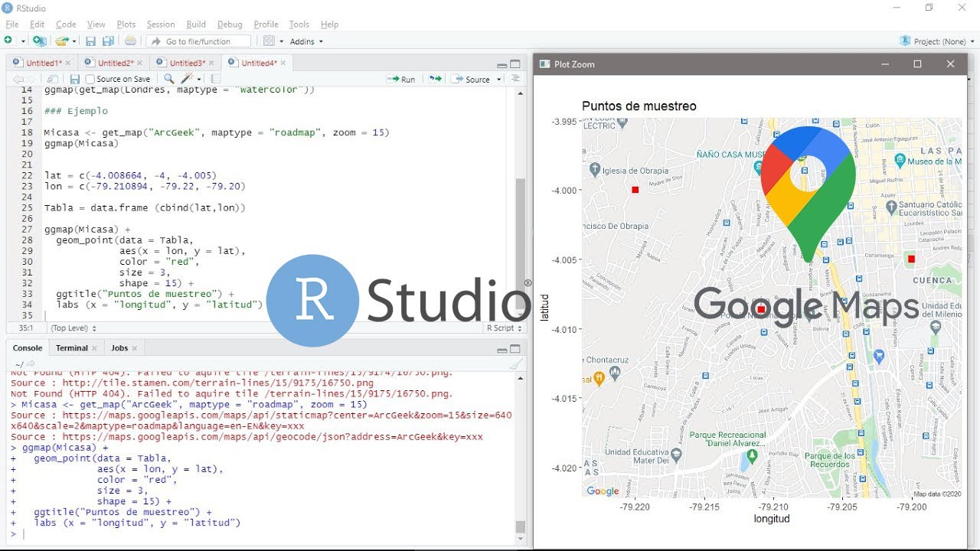Open the workspace panes layout dropdown
This screenshot has width=980, height=551.
click(273, 41)
